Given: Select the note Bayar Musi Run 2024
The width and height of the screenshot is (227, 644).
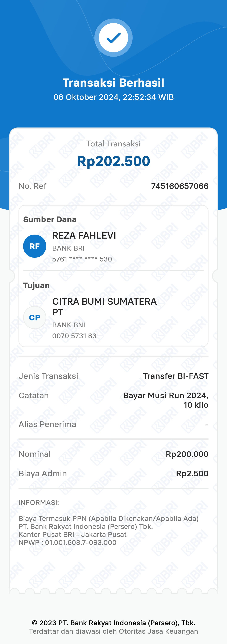Looking at the screenshot, I should tap(166, 396).
